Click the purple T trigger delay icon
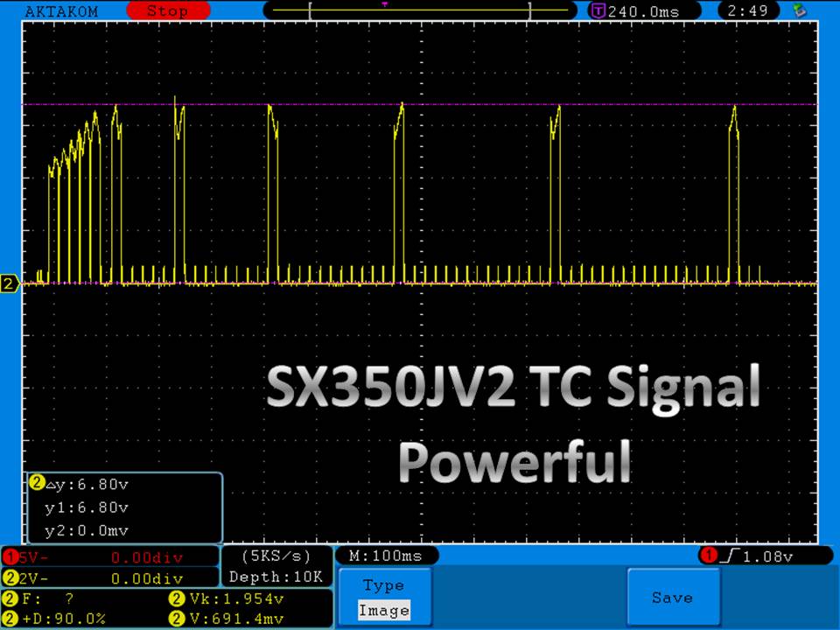Image resolution: width=840 pixels, height=630 pixels. pyautogui.click(x=598, y=11)
